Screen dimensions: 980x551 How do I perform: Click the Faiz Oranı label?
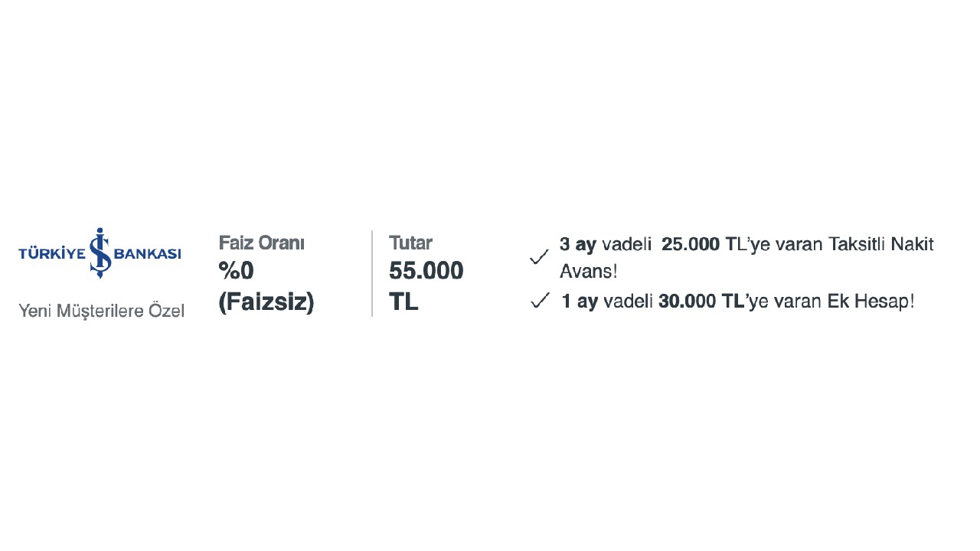coord(262,243)
